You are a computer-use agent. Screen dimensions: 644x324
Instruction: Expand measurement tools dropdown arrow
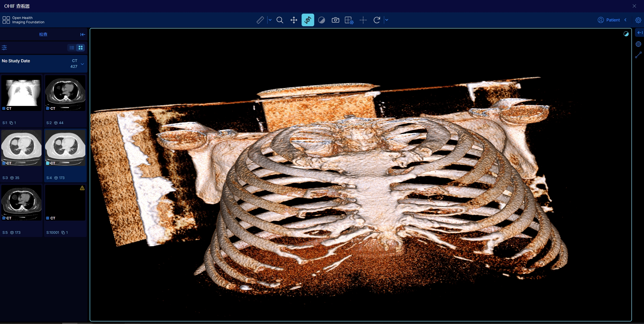[270, 20]
